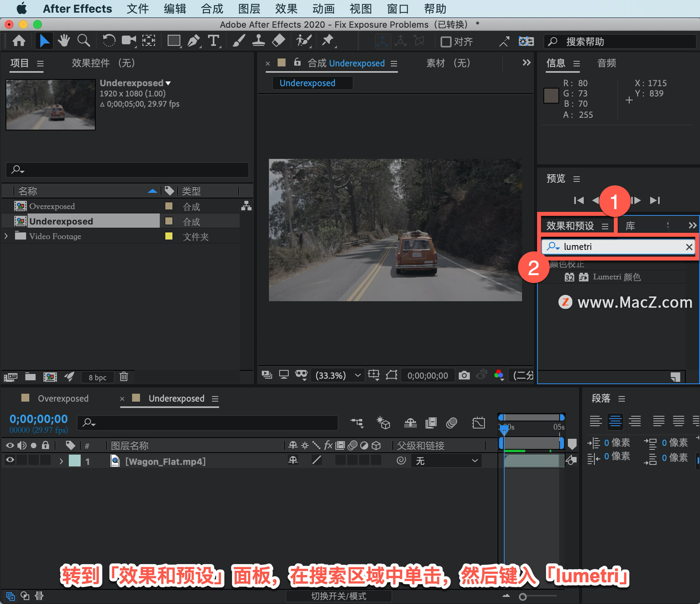Click the Lumetri 颜色 effect entry
700x604 pixels.
617,277
